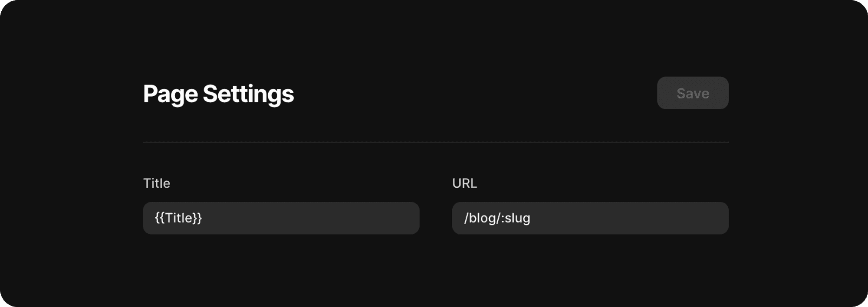Click the word Page in the heading
Screen dimensions: 868x307
[171, 94]
